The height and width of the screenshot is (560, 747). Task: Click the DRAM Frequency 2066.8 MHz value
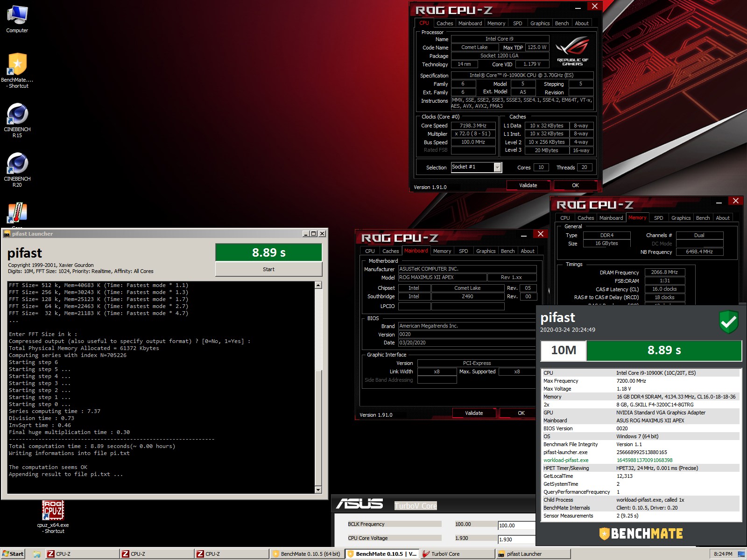tap(665, 272)
